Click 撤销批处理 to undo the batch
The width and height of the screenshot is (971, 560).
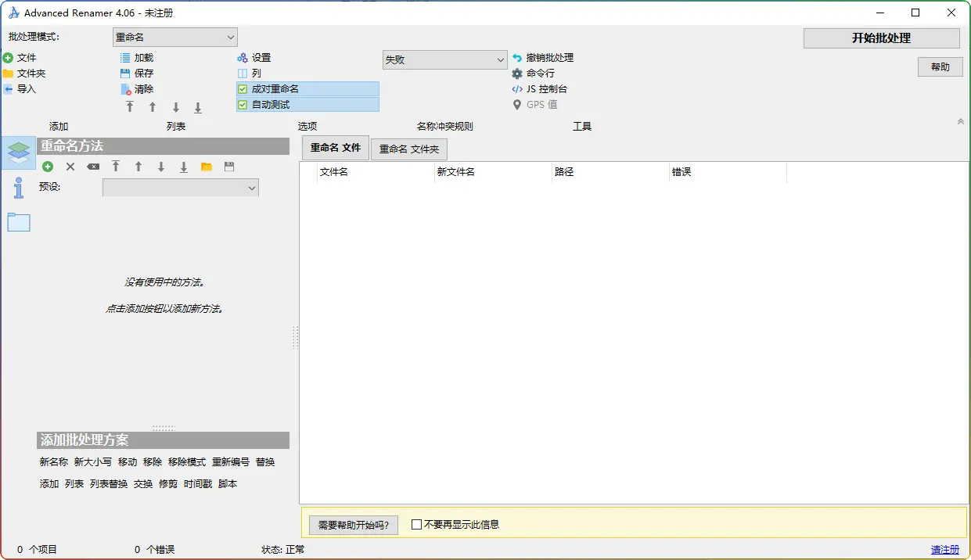pyautogui.click(x=543, y=58)
